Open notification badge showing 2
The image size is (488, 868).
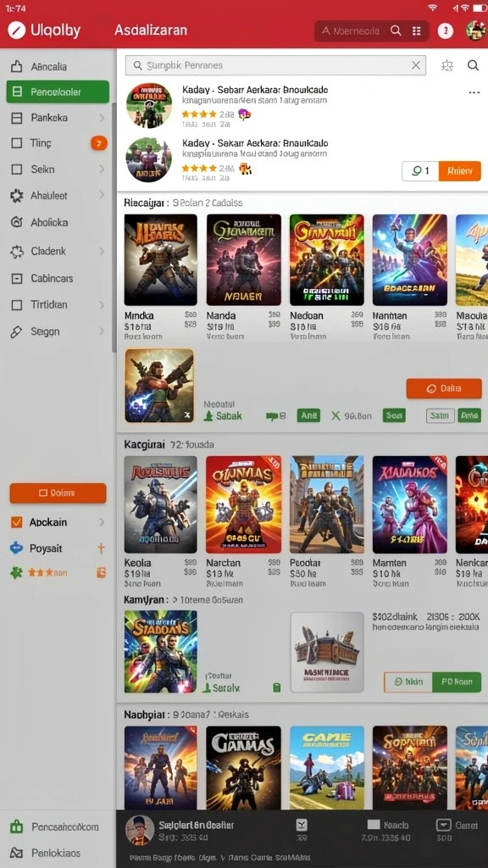tap(446, 31)
